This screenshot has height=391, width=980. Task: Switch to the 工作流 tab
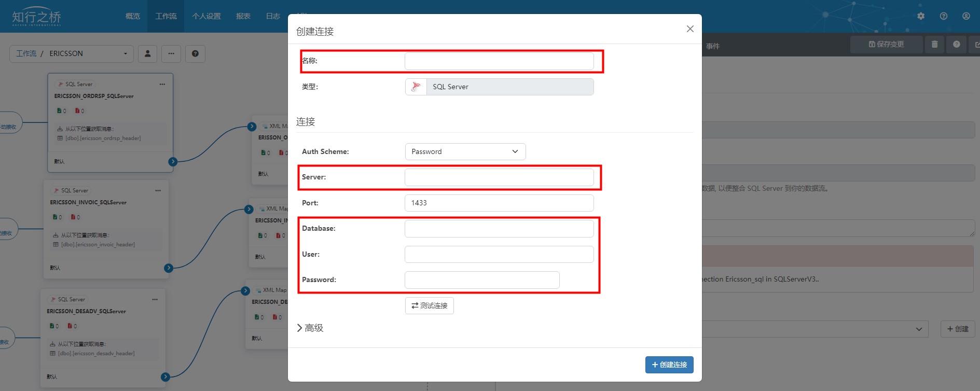coord(166,16)
